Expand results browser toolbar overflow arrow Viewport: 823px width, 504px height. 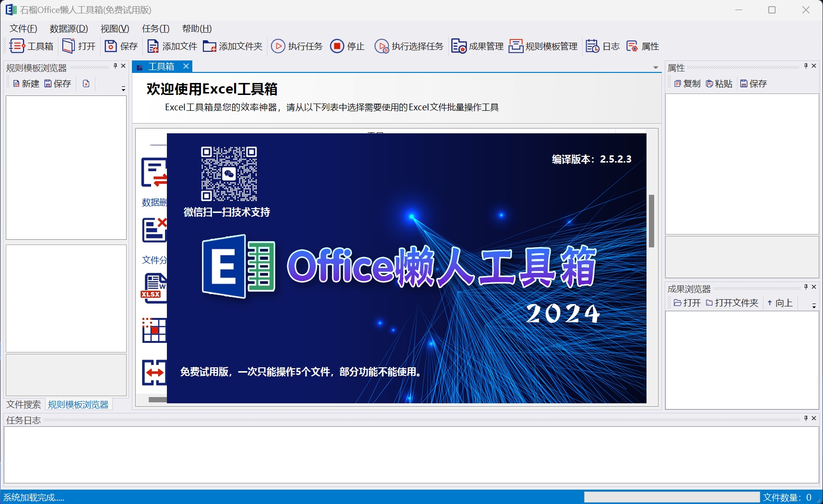pyautogui.click(x=814, y=305)
